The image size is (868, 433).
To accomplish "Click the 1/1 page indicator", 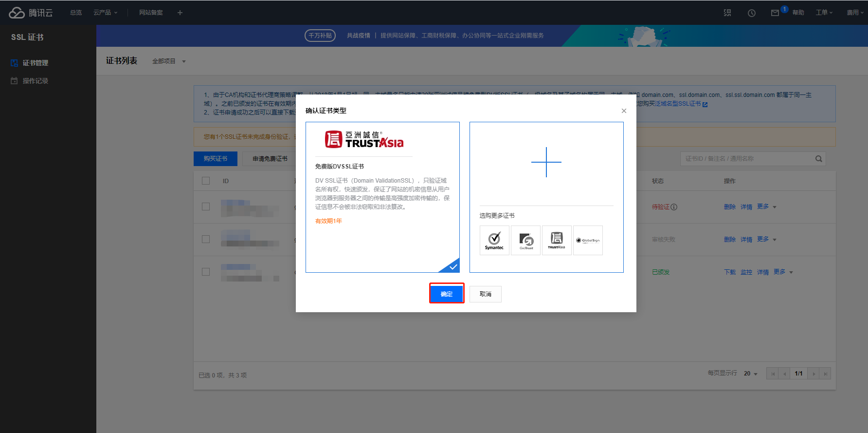I will click(x=799, y=374).
